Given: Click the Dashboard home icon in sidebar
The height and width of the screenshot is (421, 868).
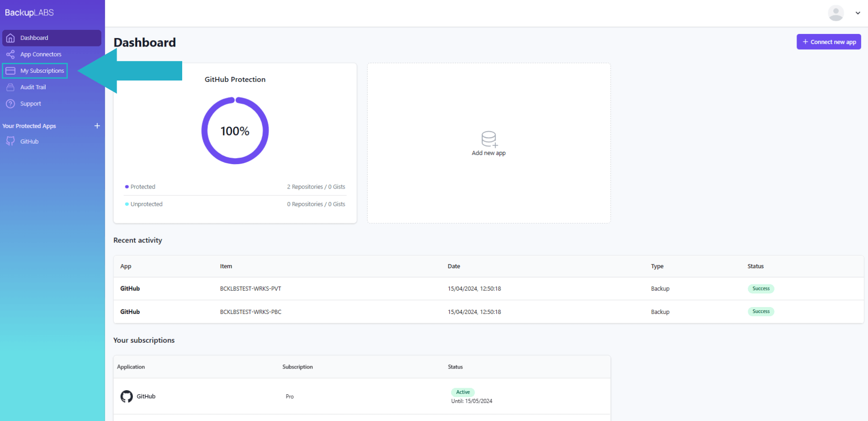Looking at the screenshot, I should click(x=10, y=38).
